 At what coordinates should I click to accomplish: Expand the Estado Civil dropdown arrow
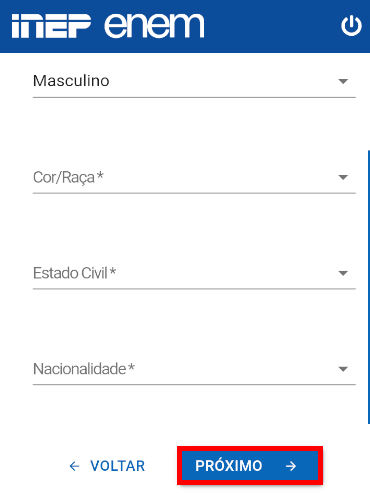click(343, 273)
